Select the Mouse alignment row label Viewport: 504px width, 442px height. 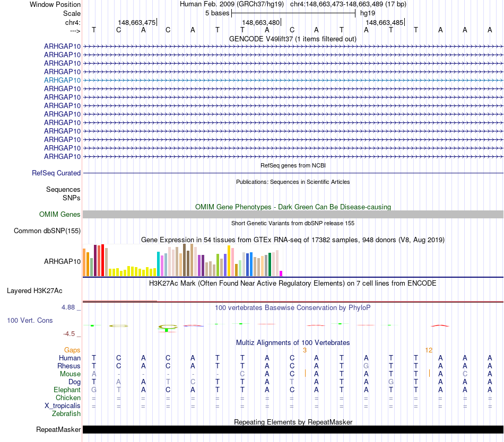[71, 374]
